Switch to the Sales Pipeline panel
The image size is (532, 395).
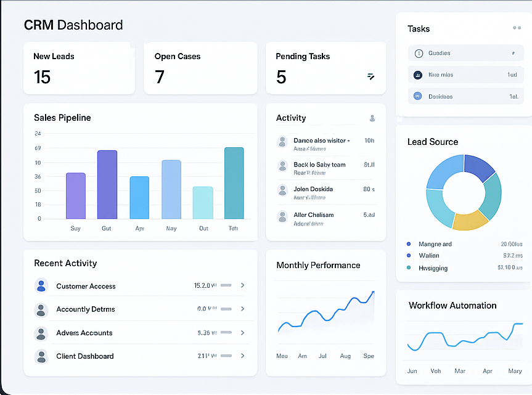click(62, 117)
